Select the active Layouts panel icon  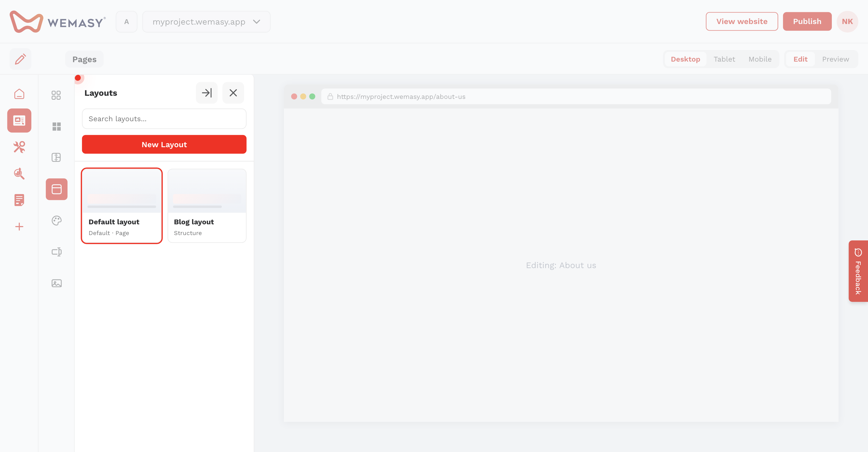57,189
